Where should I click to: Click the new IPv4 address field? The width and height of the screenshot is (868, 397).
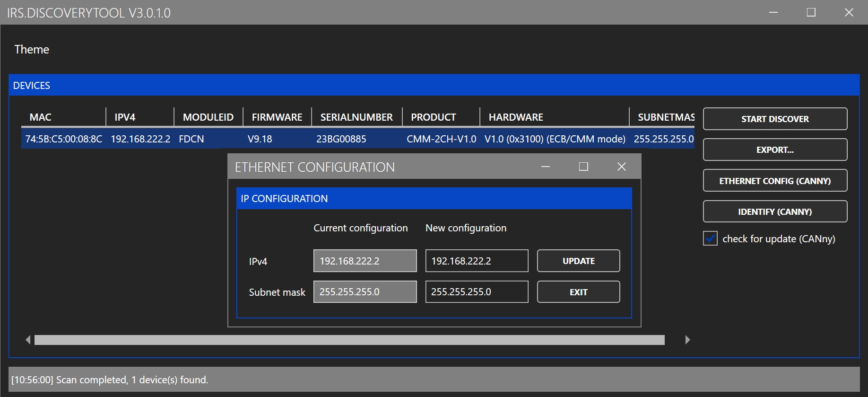(477, 261)
